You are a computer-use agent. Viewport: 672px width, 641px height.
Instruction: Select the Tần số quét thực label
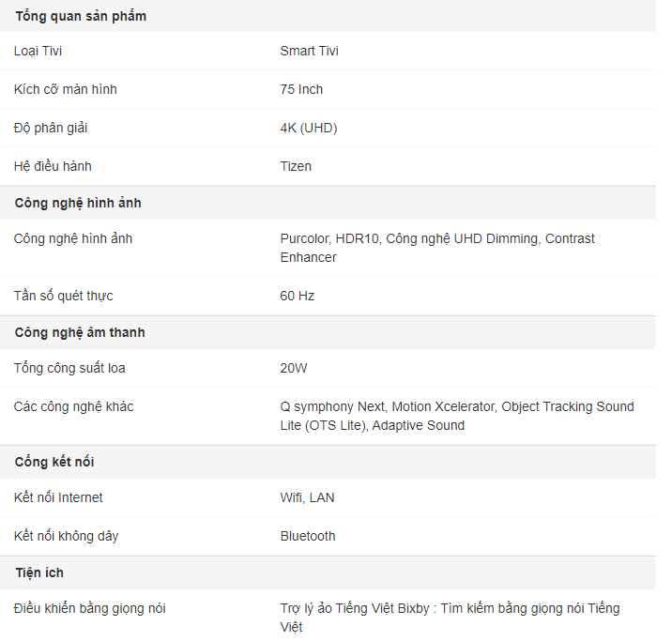pos(64,296)
